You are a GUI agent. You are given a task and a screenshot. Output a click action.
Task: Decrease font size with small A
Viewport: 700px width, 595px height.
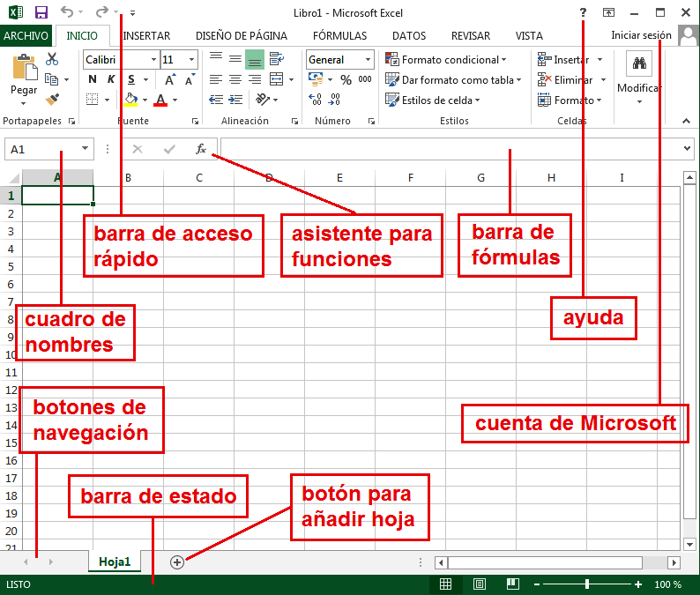[x=190, y=79]
